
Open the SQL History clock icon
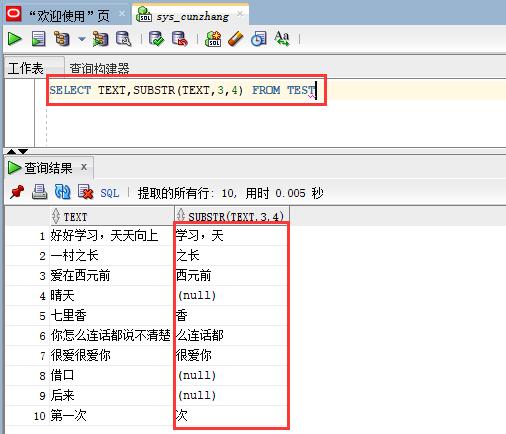click(x=258, y=39)
